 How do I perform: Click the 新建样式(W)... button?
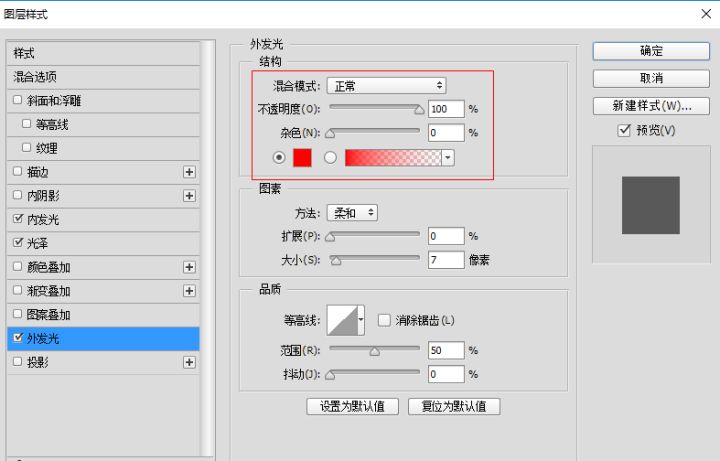[x=651, y=106]
